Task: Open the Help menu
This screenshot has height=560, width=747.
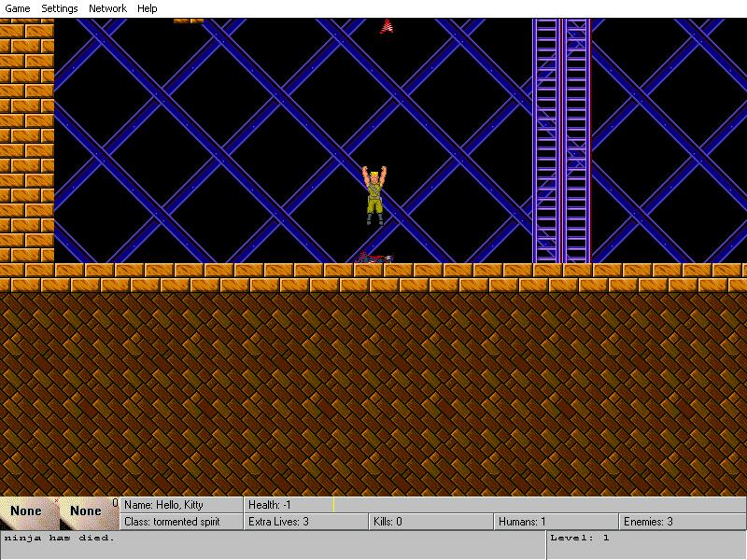Action: click(148, 8)
